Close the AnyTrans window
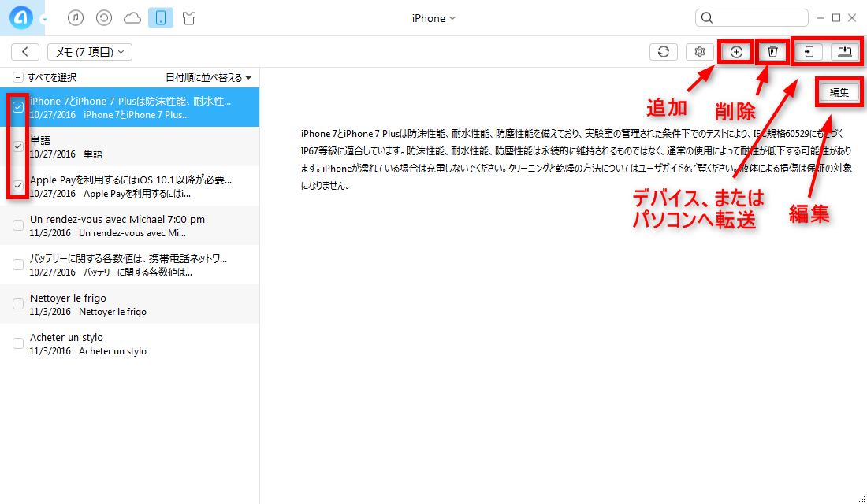Viewport: 867px width, 504px height. pyautogui.click(x=852, y=18)
